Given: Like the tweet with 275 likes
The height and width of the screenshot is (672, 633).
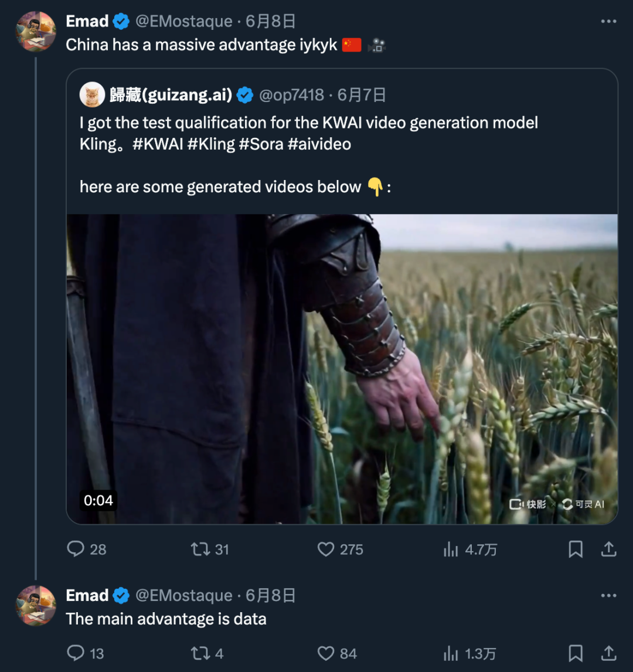Looking at the screenshot, I should 326,549.
